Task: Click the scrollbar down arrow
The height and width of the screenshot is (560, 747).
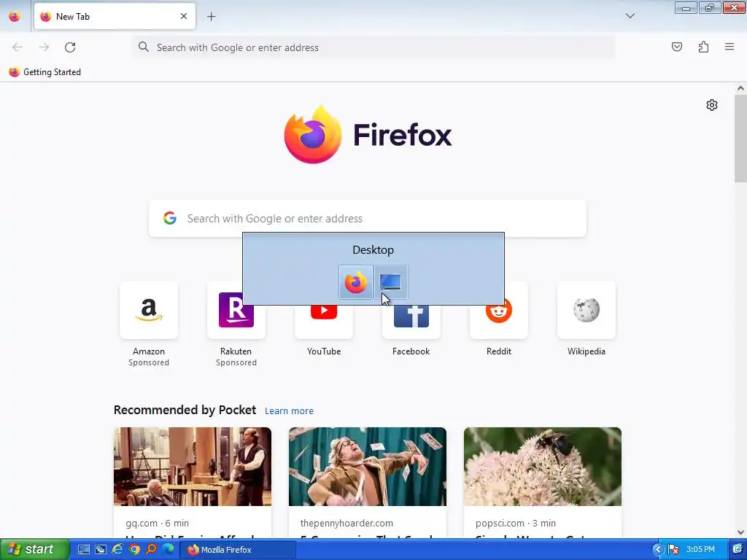Action: 740,532
